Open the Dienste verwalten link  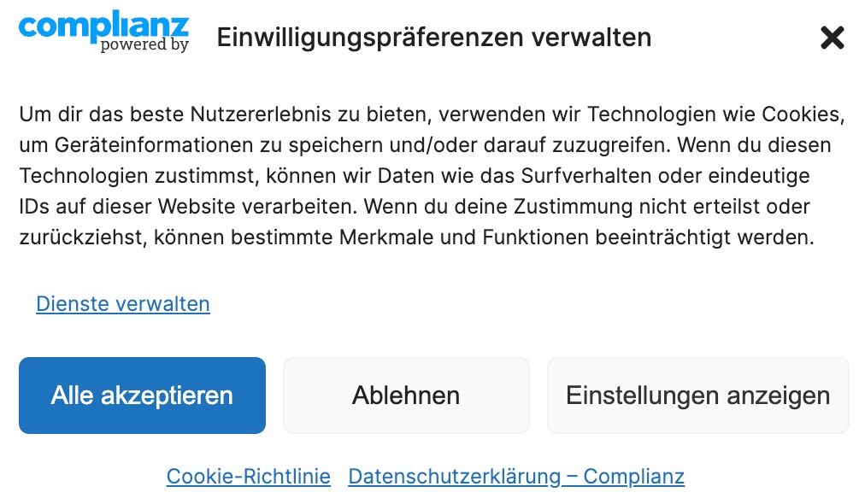click(123, 304)
